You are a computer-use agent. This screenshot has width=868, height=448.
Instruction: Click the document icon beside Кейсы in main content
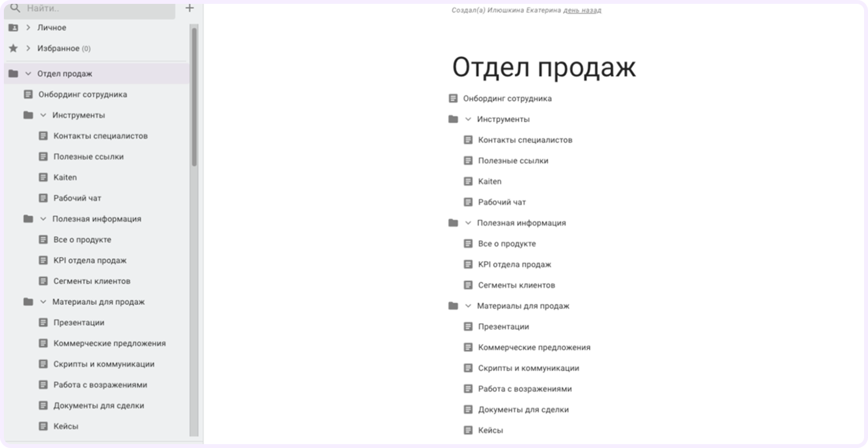[x=468, y=430]
